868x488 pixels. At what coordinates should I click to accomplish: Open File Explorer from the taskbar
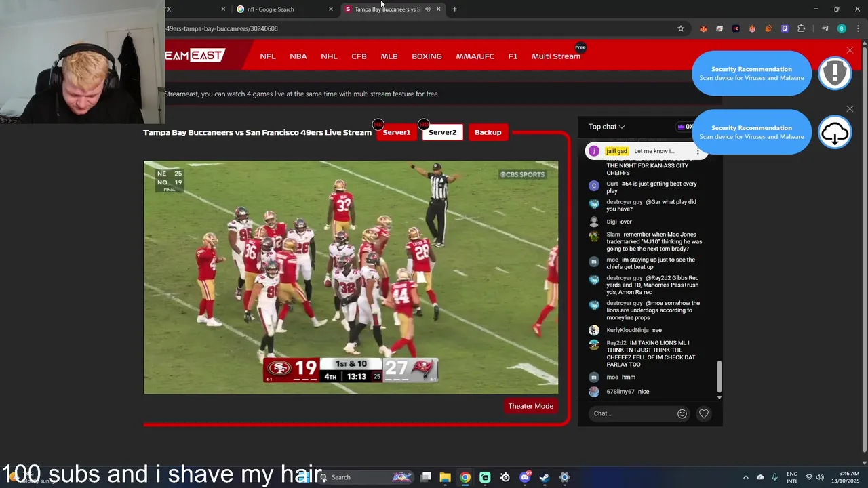445,477
